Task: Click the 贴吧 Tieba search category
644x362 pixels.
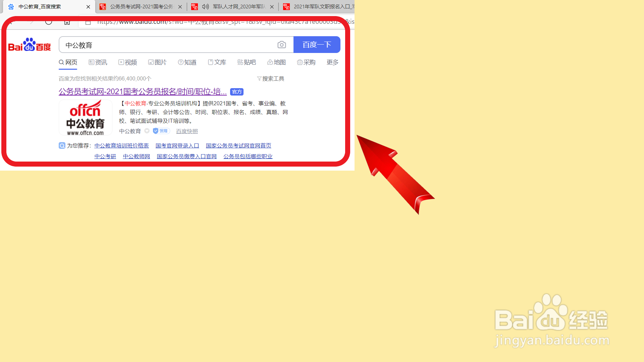Action: [247, 62]
